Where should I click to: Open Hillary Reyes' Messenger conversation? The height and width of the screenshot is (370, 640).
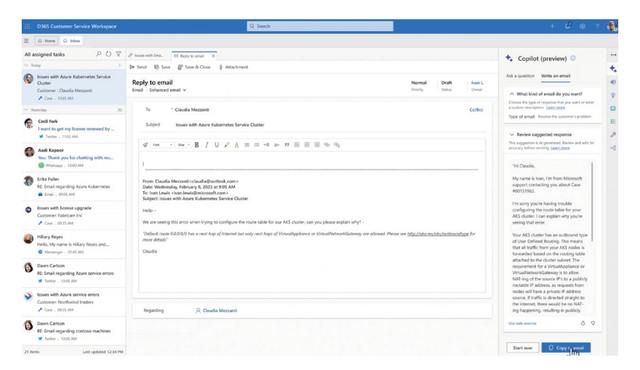pos(74,244)
